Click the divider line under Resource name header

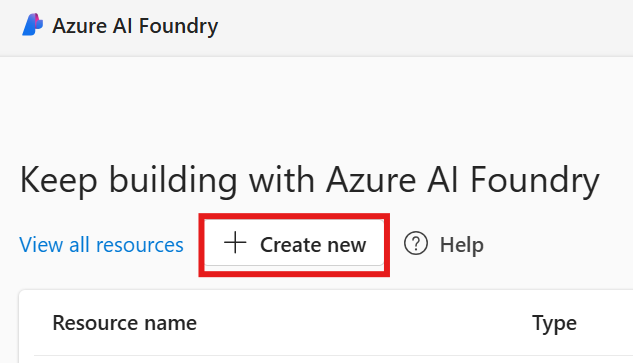pos(333,355)
